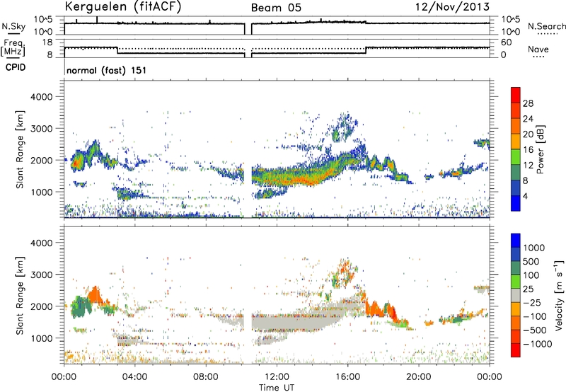
Task: Click the '16:00' time axis label
Action: point(347,377)
